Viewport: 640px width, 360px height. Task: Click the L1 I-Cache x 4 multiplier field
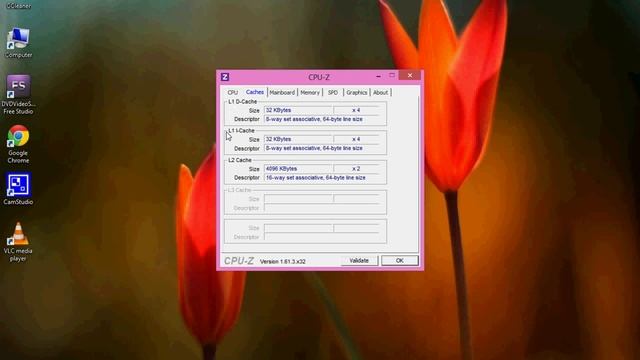356,139
